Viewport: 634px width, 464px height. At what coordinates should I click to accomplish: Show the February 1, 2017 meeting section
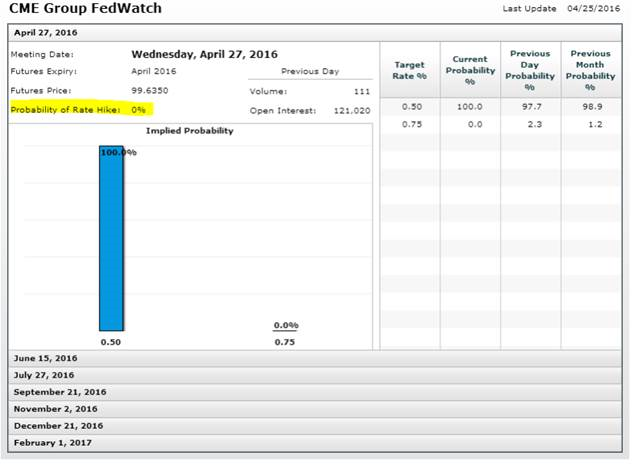54,442
